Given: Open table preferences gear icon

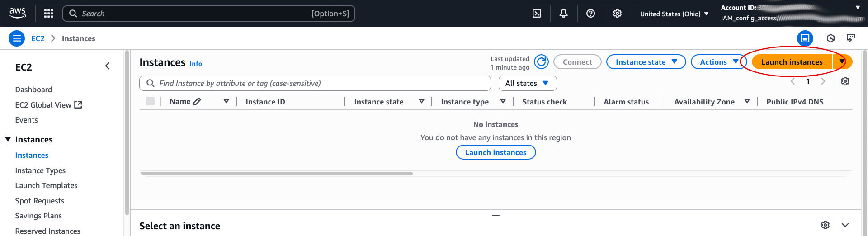Looking at the screenshot, I should [845, 81].
